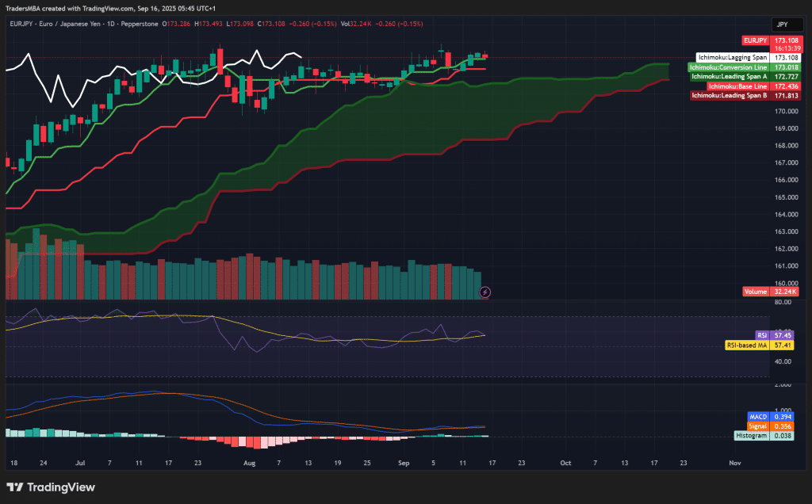Click the Ichimoku:Leading Span B label
Screen dimensions: 812x504
730,95
